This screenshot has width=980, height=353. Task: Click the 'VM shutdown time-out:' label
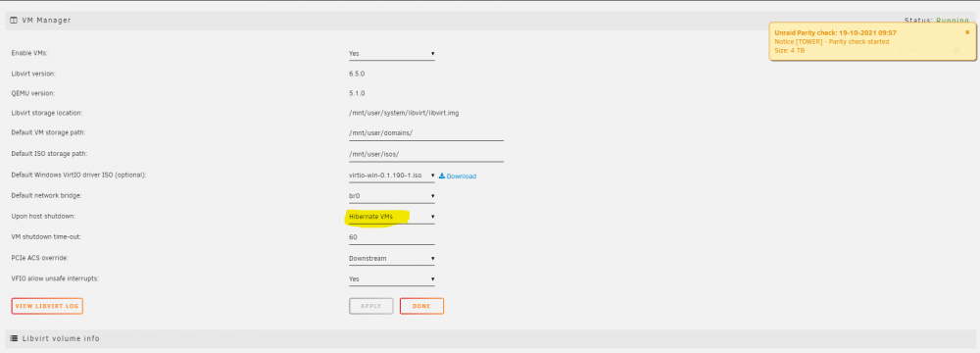46,237
